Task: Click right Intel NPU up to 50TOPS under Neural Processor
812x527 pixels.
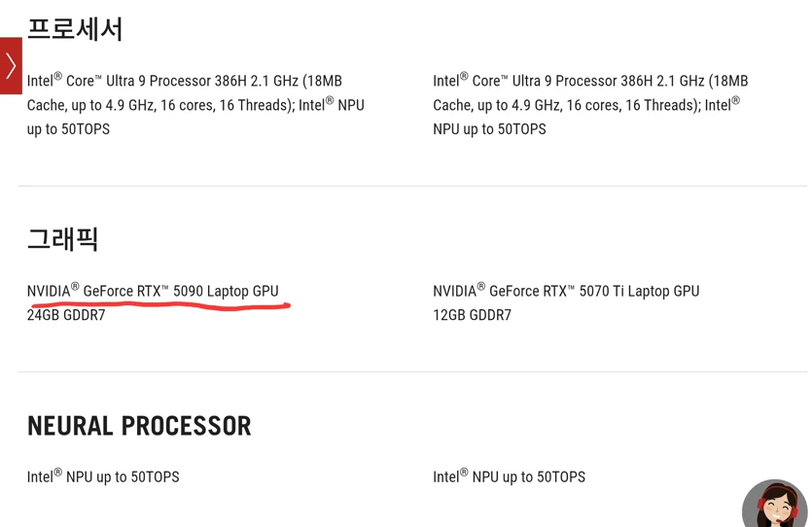Action: point(509,476)
